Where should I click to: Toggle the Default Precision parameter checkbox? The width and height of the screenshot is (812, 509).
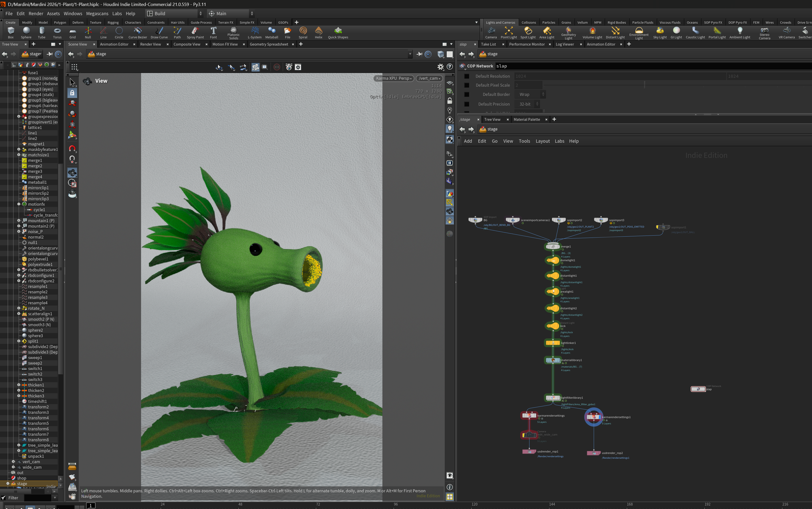point(466,104)
